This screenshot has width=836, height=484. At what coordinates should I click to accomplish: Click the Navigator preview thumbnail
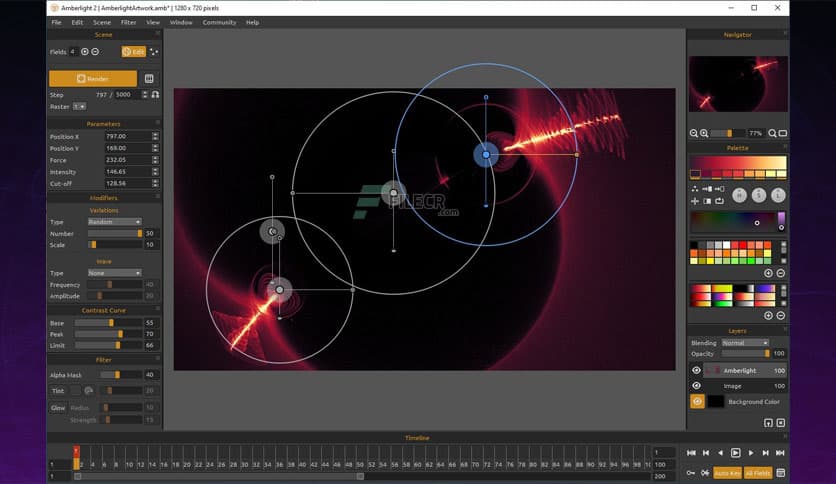(x=738, y=84)
